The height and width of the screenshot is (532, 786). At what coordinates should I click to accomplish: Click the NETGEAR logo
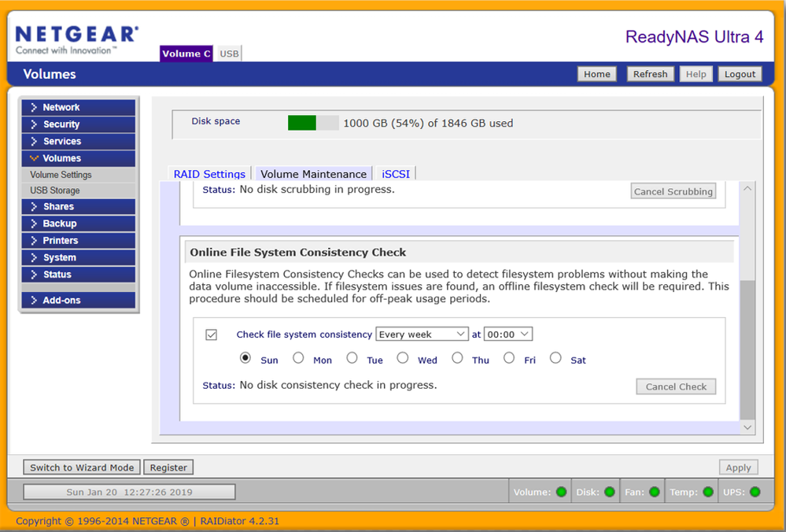click(x=76, y=40)
